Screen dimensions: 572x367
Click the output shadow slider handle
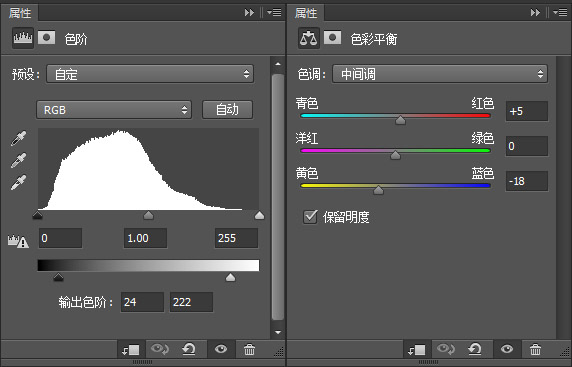click(58, 277)
